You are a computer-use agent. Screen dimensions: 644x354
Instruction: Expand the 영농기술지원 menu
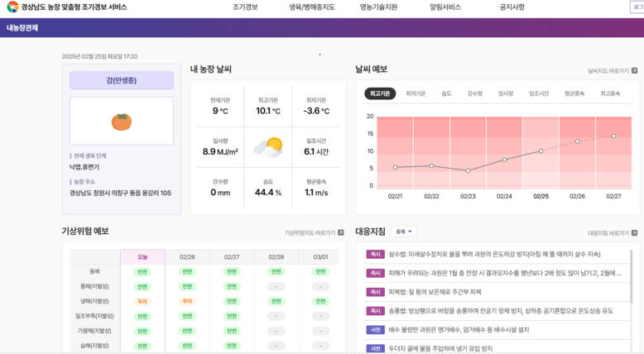click(378, 7)
